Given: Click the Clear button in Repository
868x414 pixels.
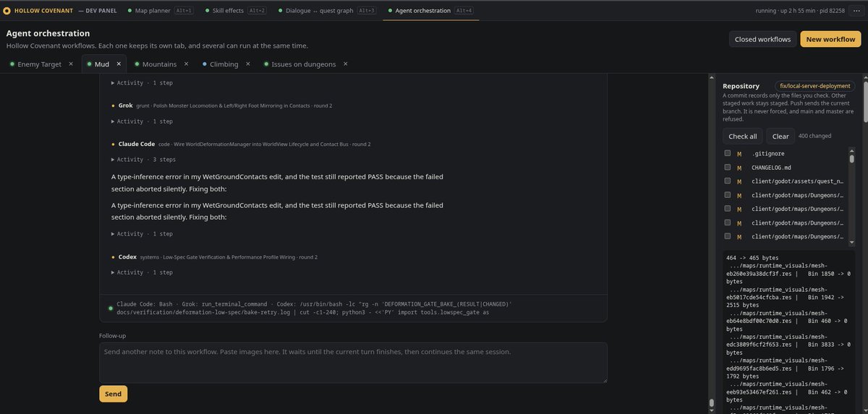Looking at the screenshot, I should 780,136.
